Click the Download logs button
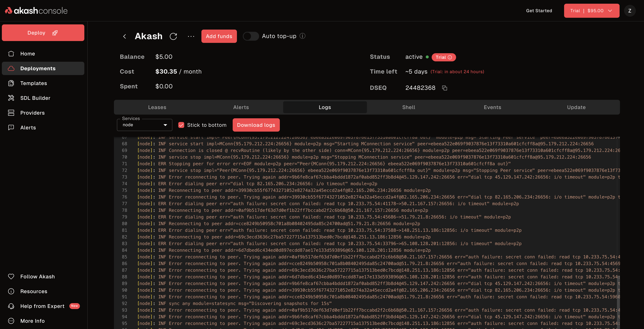Viewport: 644px width, 329px height. (x=256, y=125)
